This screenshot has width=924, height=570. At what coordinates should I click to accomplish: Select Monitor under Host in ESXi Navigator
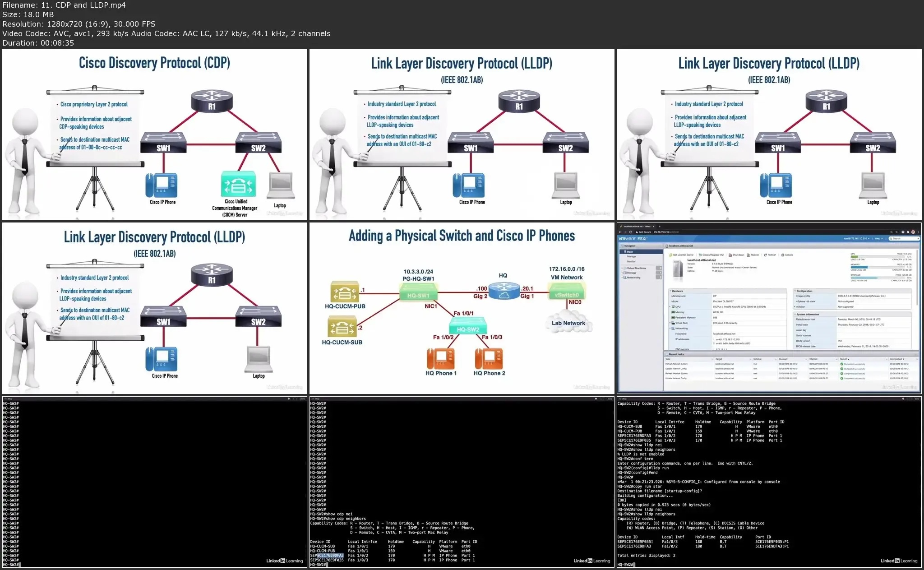click(x=631, y=261)
